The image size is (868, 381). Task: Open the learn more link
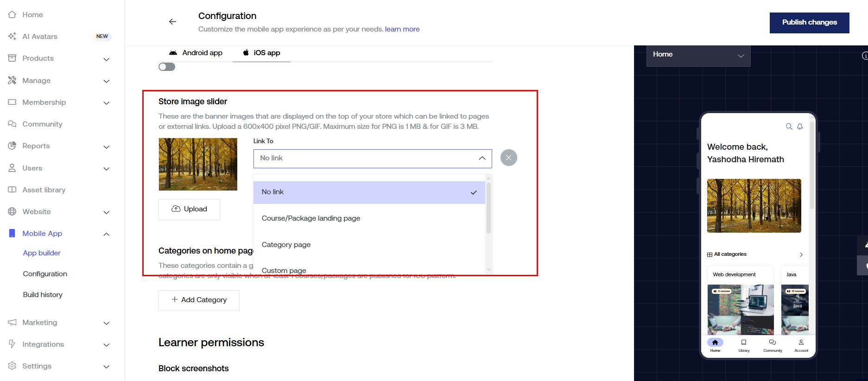pyautogui.click(x=402, y=29)
